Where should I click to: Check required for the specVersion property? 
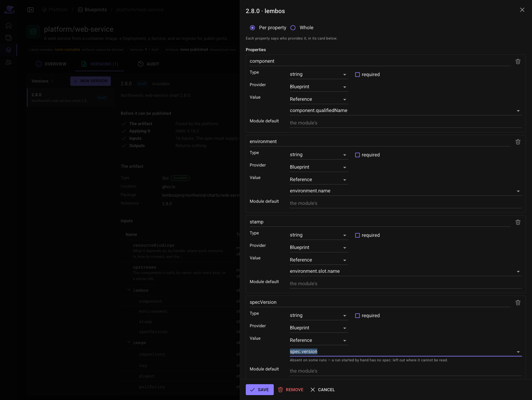[358, 316]
